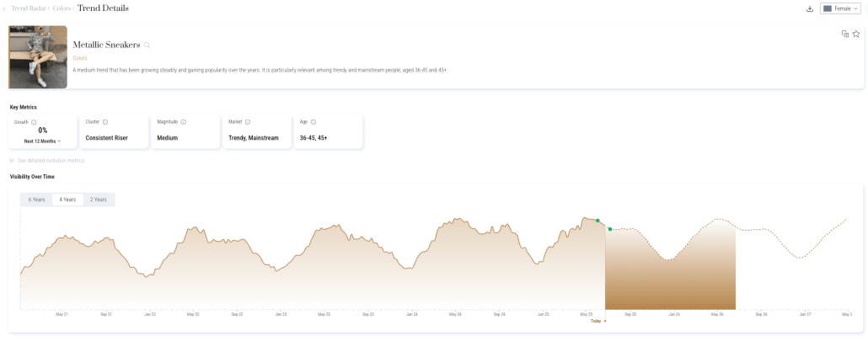Select the 4 Years tab
Viewport: 868px width, 341px height.
coord(68,200)
